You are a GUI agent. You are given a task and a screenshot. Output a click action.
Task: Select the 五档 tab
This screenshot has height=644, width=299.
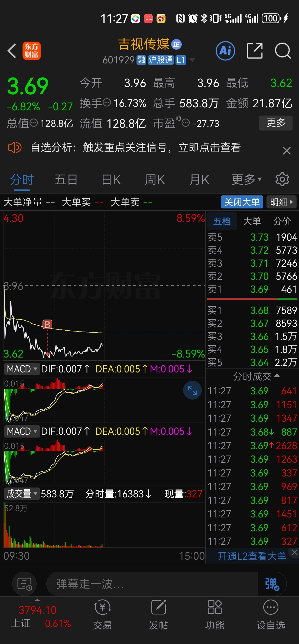click(x=222, y=221)
